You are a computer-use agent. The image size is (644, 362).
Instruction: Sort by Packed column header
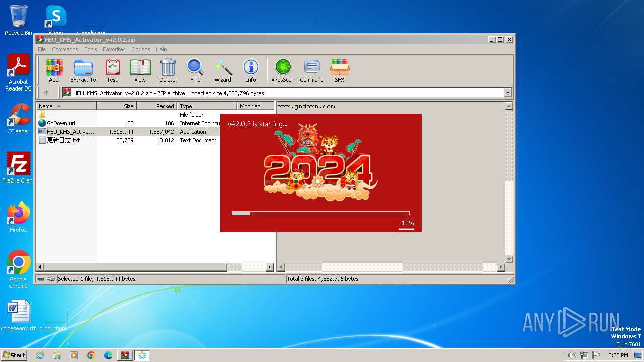(156, 106)
